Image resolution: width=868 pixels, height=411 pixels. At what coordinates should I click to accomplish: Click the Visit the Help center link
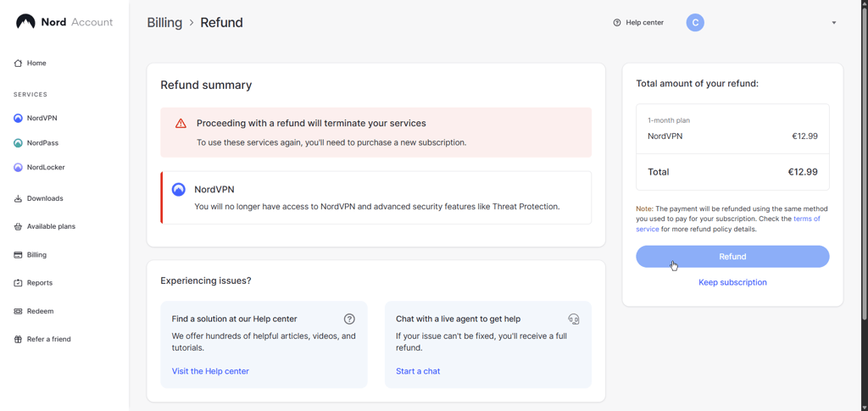coord(210,371)
